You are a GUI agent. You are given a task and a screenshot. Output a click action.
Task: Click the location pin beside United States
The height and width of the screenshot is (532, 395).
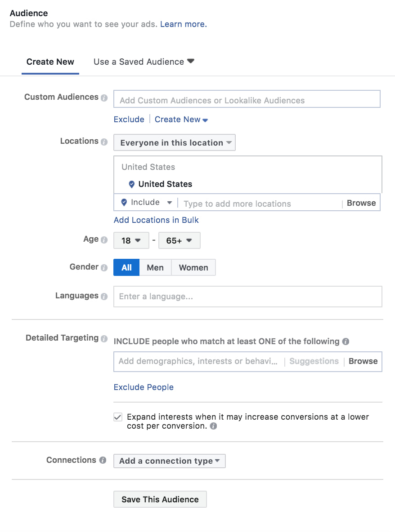pyautogui.click(x=131, y=184)
